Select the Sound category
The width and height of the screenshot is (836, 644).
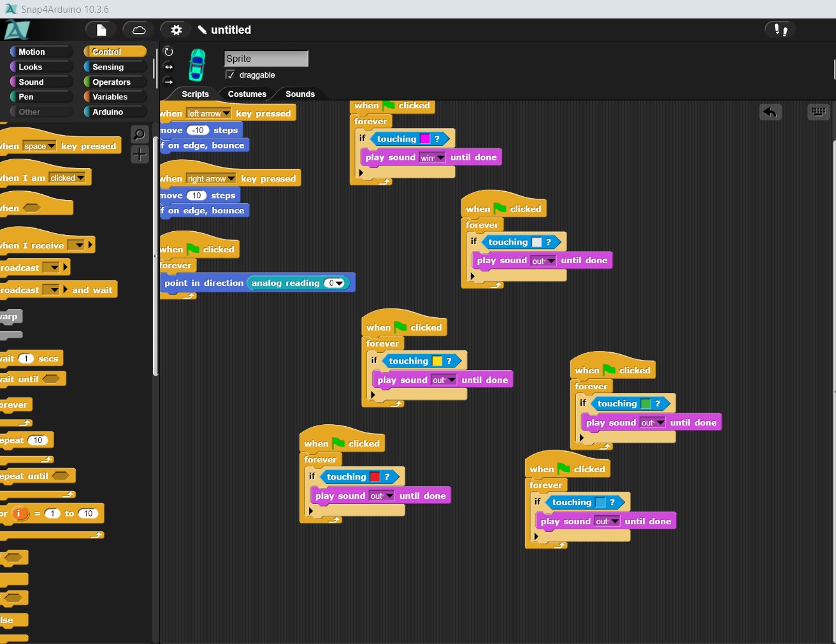(41, 82)
